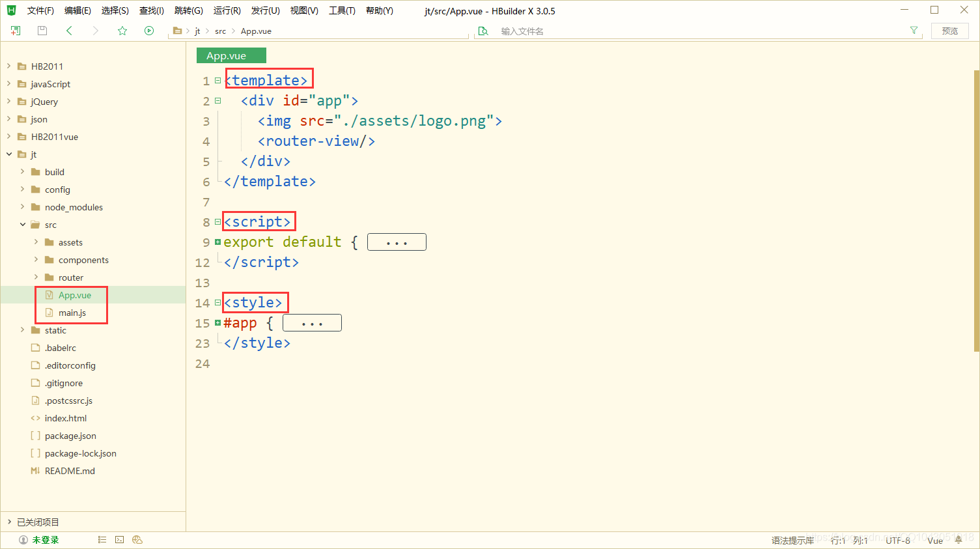This screenshot has width=980, height=549.
Task: Expand the javaScript project folder
Action: 8,83
